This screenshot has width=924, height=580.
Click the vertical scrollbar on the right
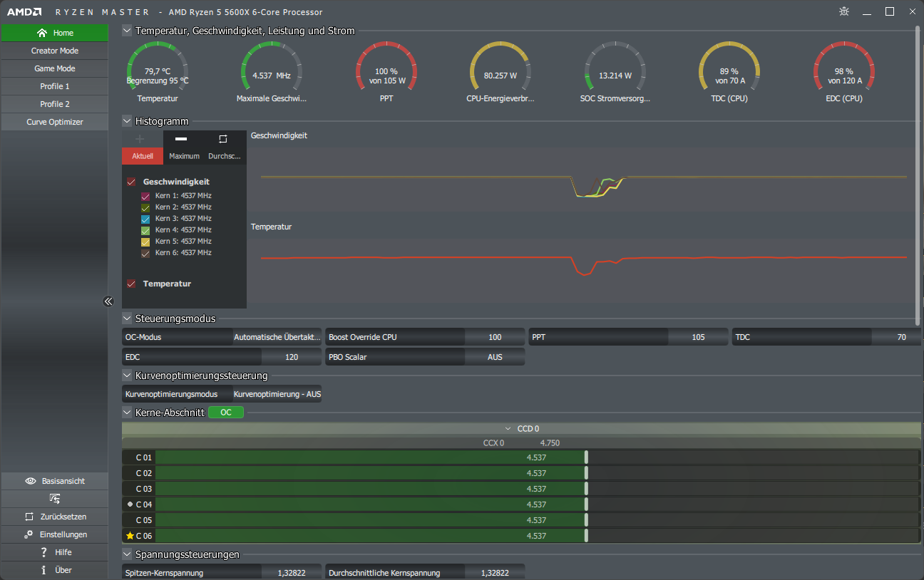click(918, 175)
